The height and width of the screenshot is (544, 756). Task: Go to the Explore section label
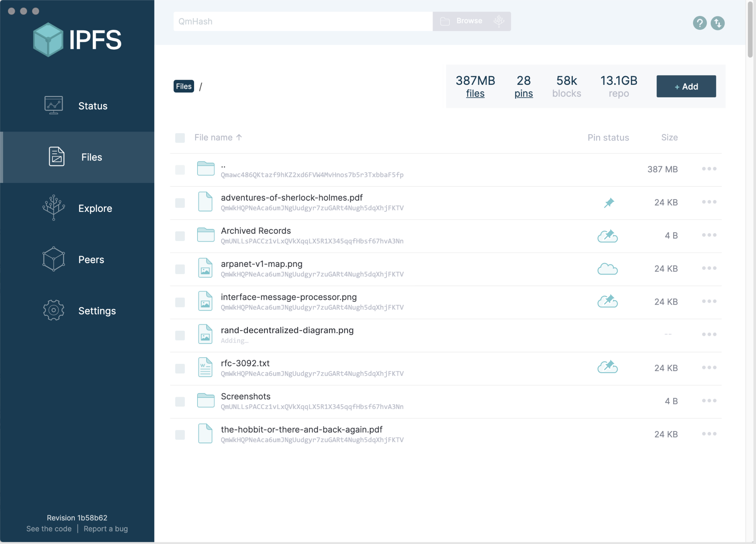pos(95,208)
